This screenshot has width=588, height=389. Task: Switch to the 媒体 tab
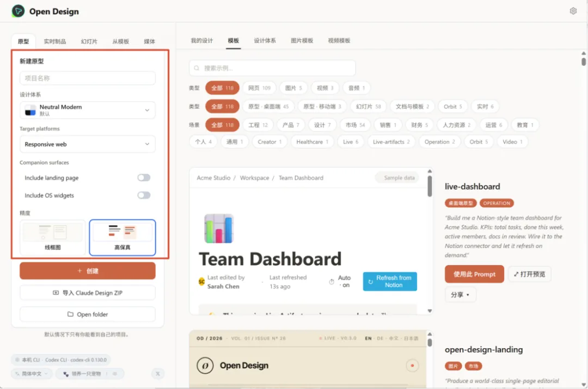click(149, 41)
